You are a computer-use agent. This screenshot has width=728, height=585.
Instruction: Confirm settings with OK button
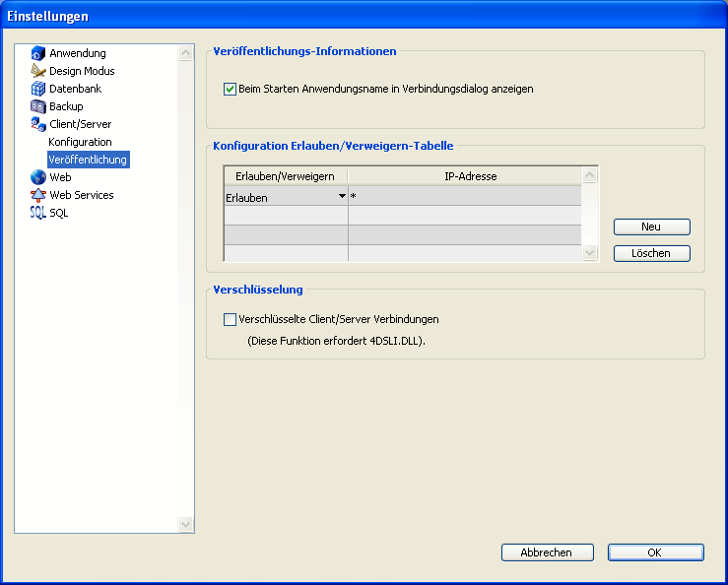click(655, 552)
